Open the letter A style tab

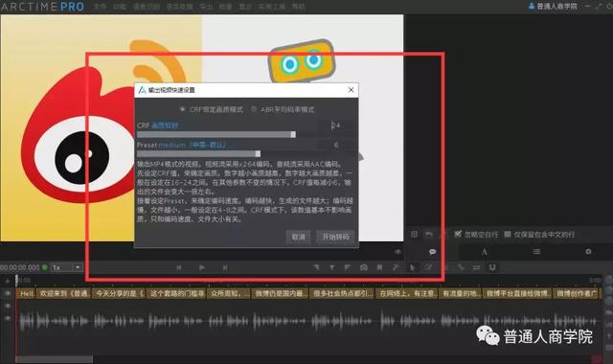pyautogui.click(x=484, y=252)
